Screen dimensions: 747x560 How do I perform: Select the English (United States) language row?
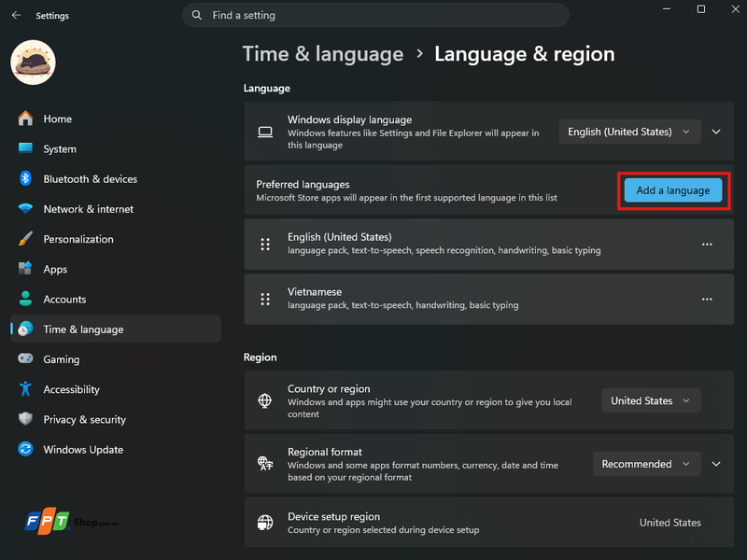point(488,245)
